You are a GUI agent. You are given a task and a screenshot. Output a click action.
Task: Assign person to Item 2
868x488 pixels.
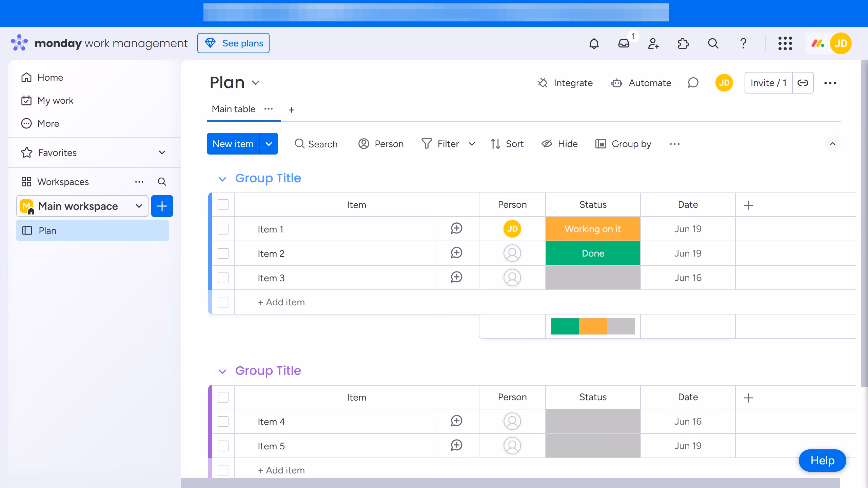coord(512,253)
